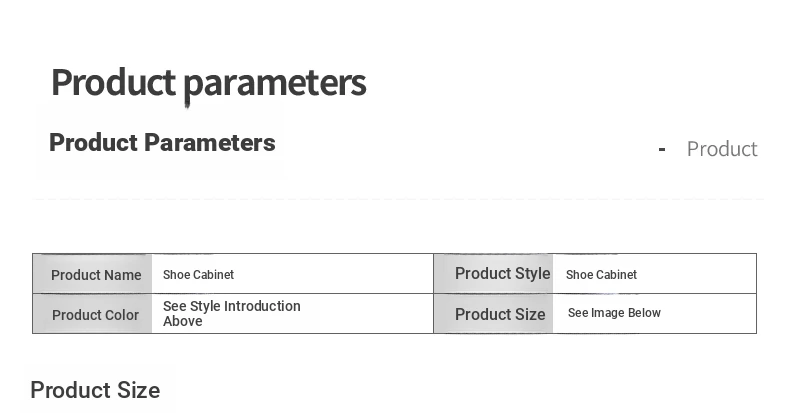This screenshot has height=413, width=790.
Task: Click the word "Introduction" in Product Color value
Action: 262,306
